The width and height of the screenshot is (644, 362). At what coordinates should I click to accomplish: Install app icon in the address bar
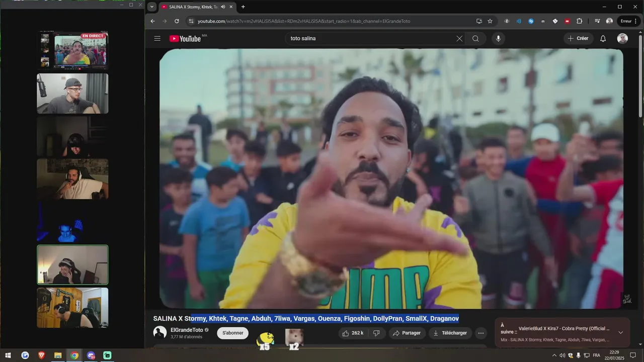pyautogui.click(x=479, y=21)
